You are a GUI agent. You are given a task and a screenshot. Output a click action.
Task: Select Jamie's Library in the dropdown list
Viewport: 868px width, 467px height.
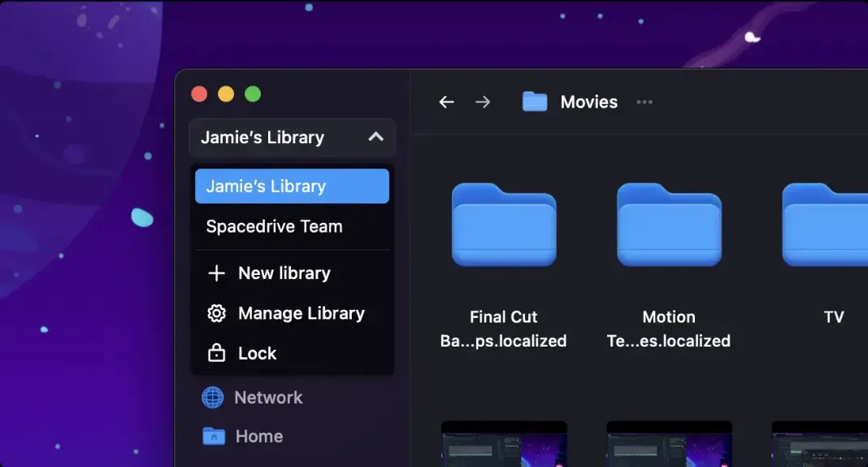tap(293, 186)
